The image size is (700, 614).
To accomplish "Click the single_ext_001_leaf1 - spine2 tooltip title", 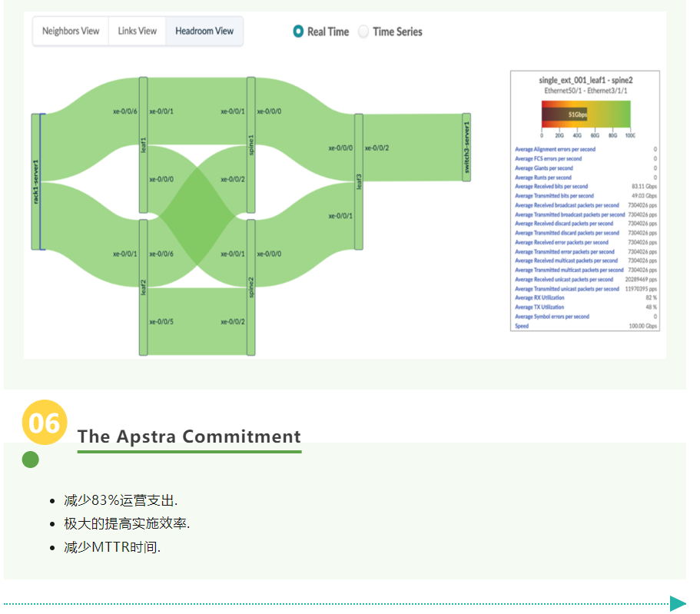I will [x=586, y=81].
